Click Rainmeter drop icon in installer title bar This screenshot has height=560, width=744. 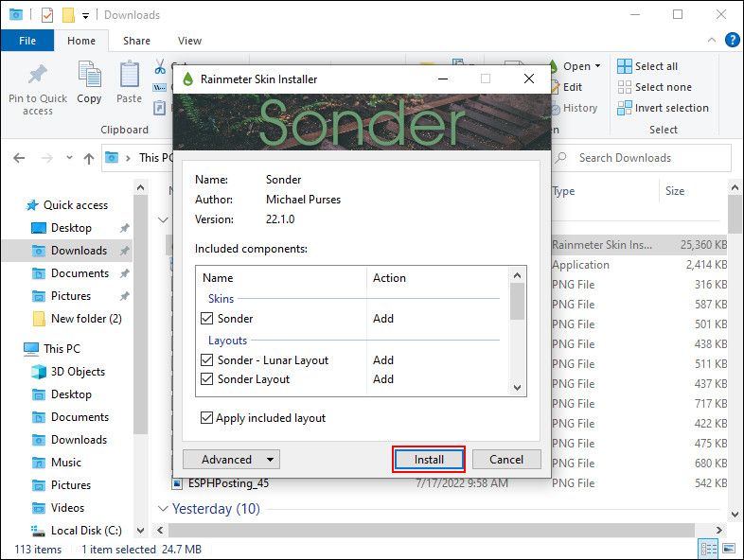pyautogui.click(x=188, y=79)
